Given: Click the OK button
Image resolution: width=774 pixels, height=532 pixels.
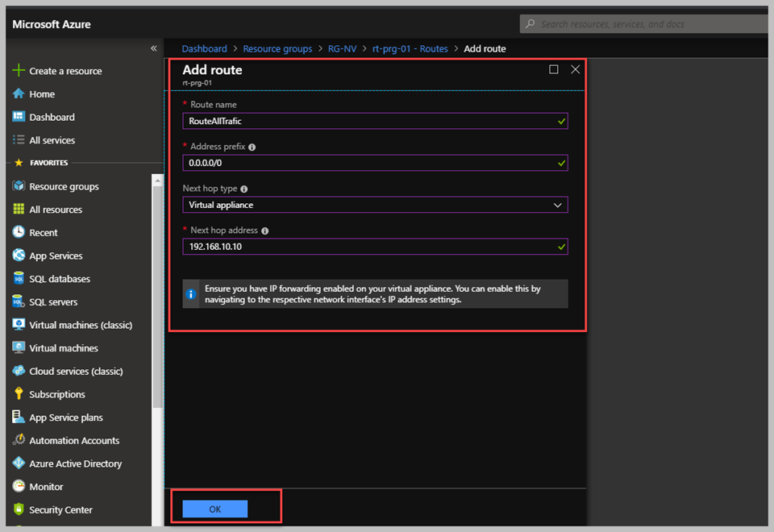Looking at the screenshot, I should 214,509.
